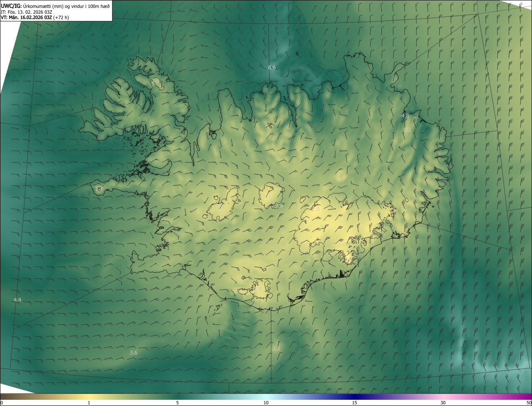Click the 30 tick on the color scale
This screenshot has width=532, height=406.
tap(443, 403)
